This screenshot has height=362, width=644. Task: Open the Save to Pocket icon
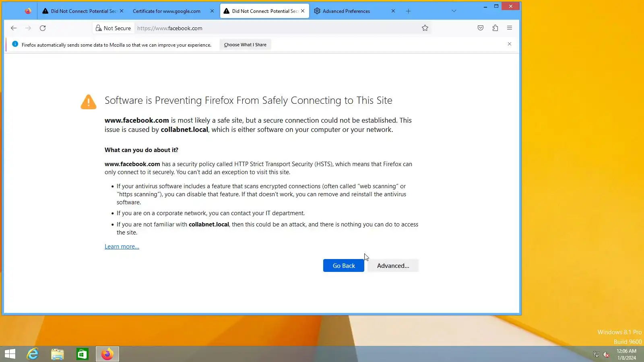coord(481,28)
